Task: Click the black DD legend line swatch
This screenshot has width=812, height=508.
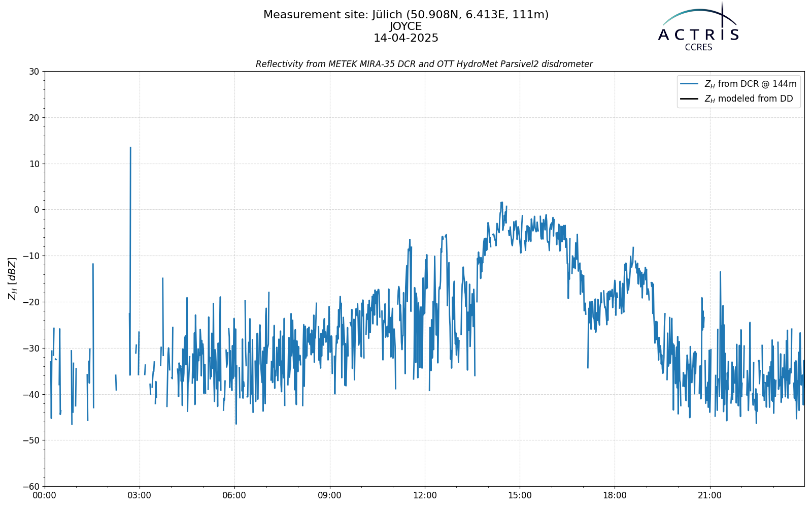Action: (690, 99)
